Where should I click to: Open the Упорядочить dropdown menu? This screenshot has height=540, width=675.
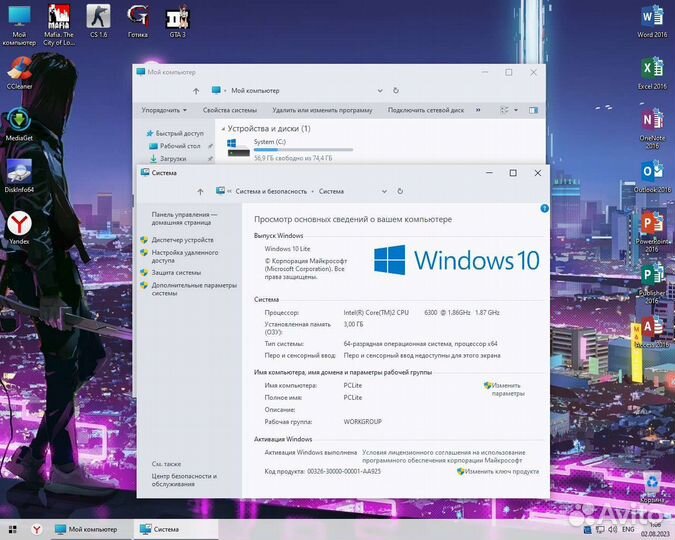pos(164,110)
